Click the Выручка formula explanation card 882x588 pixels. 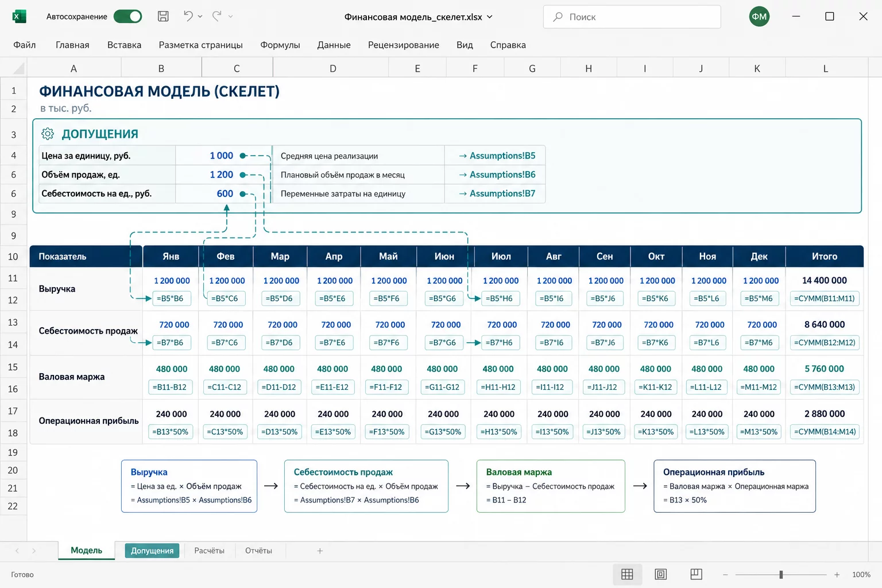(189, 486)
